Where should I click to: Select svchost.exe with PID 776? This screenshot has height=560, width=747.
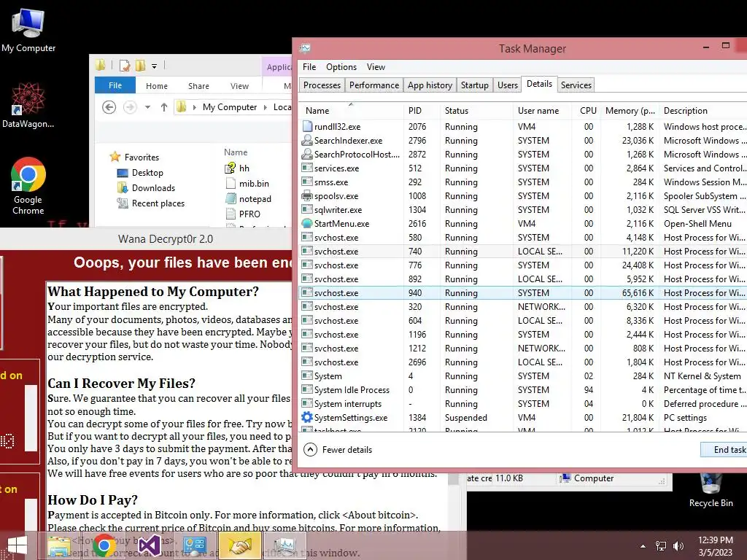click(523, 265)
